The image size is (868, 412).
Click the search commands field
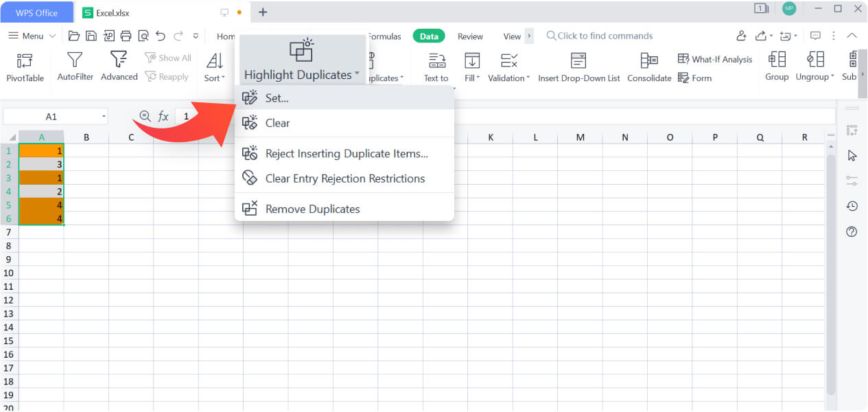coord(604,35)
